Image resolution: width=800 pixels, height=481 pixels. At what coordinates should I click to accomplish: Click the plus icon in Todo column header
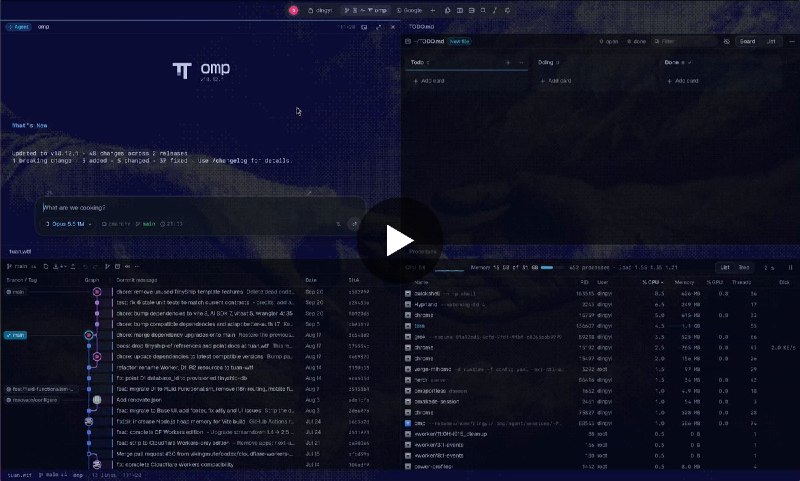click(x=508, y=62)
